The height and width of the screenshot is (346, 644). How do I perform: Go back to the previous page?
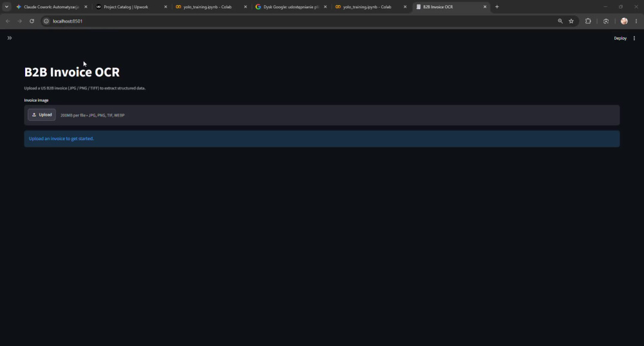[8, 21]
